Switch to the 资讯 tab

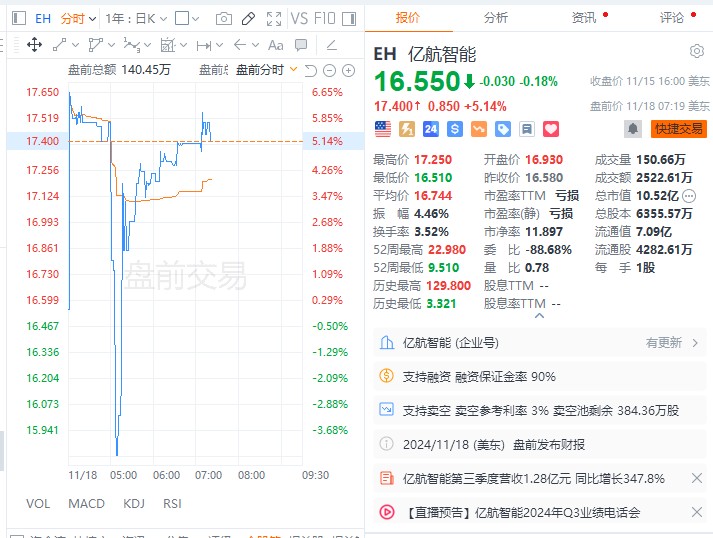[x=583, y=18]
